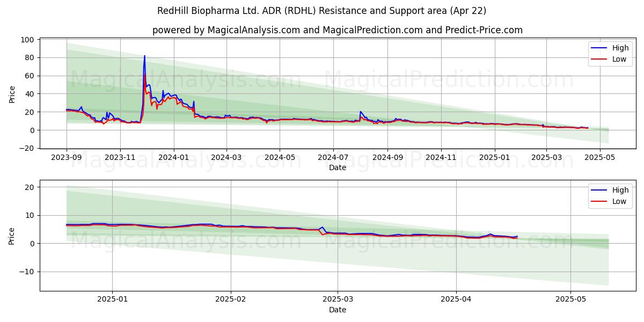Click the '2025-05' date label on top chart
Viewport: 644px width, 322px height.
coord(600,158)
